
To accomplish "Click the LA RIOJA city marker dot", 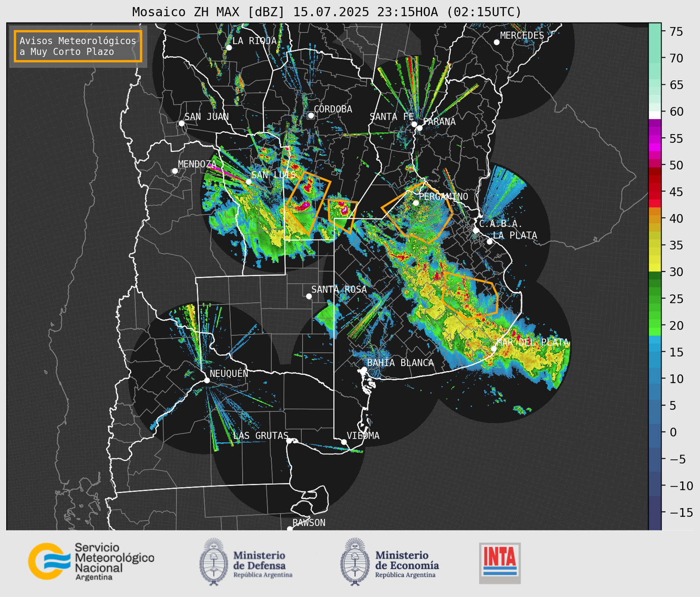I will pos(229,48).
